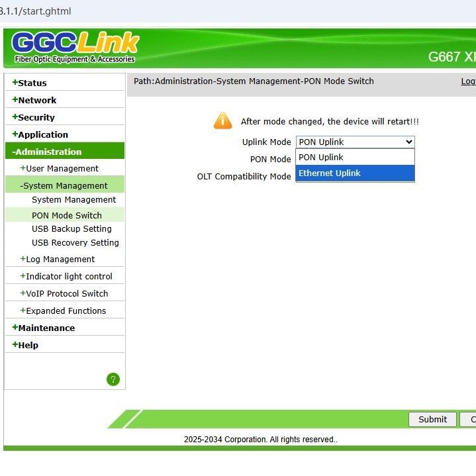Open USB Recovery Setting page
Viewport: 476px width, 476px height.
coord(75,242)
